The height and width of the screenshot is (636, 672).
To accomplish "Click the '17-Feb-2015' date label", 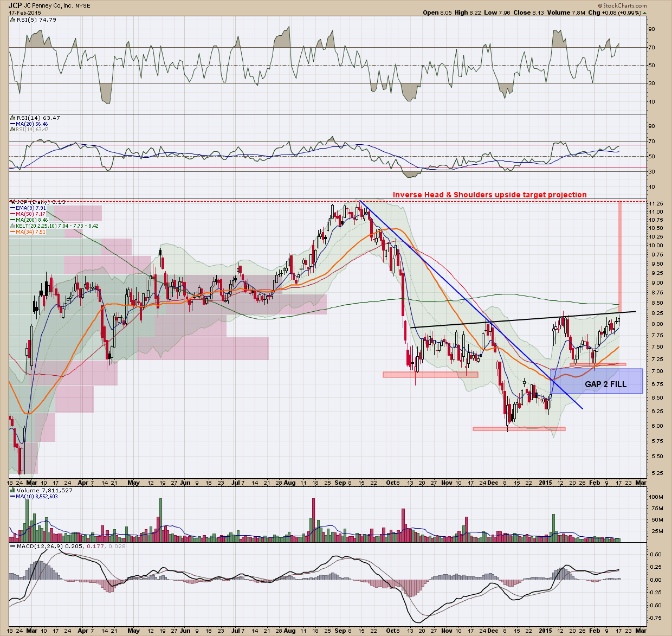I will tap(24, 12).
